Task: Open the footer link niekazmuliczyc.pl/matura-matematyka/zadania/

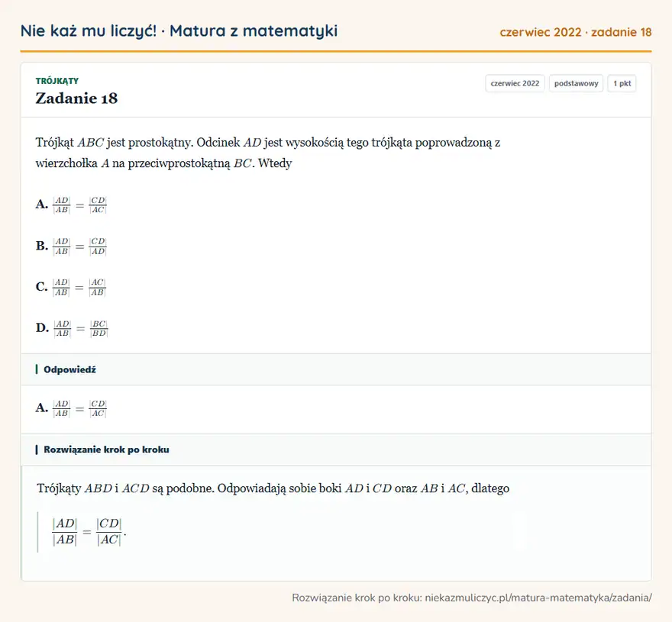Action: coord(538,598)
